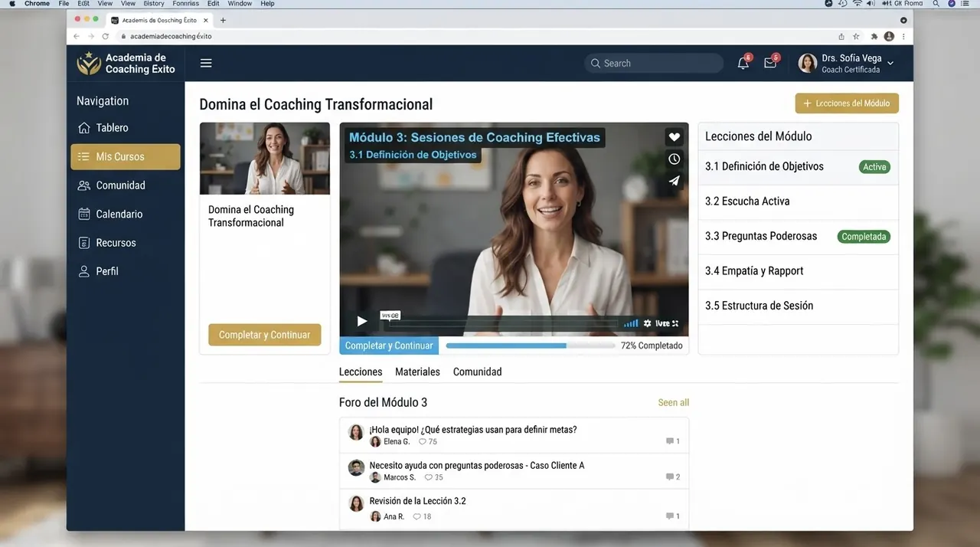
Task: Click the gold Lecciones del Módulo button
Action: [x=847, y=103]
